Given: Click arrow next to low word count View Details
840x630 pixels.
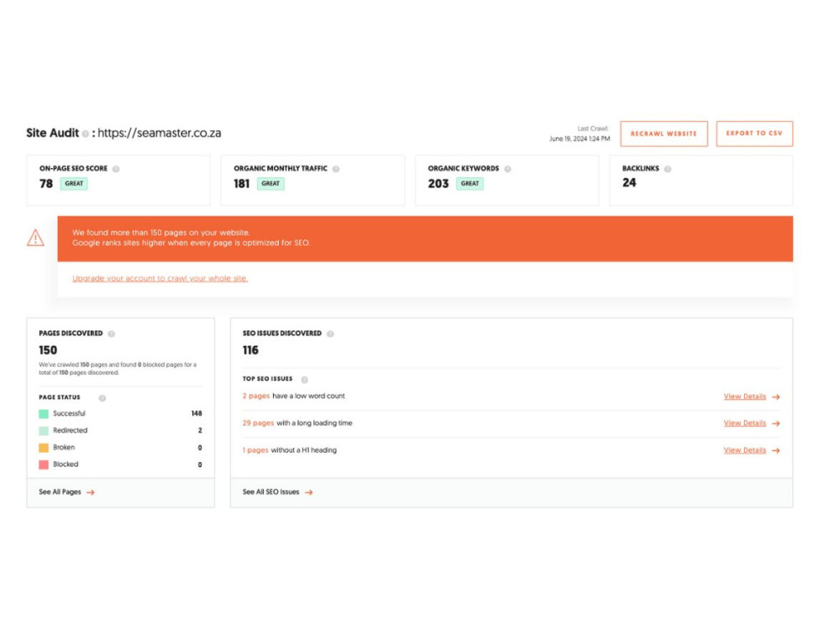Looking at the screenshot, I should pyautogui.click(x=775, y=397).
